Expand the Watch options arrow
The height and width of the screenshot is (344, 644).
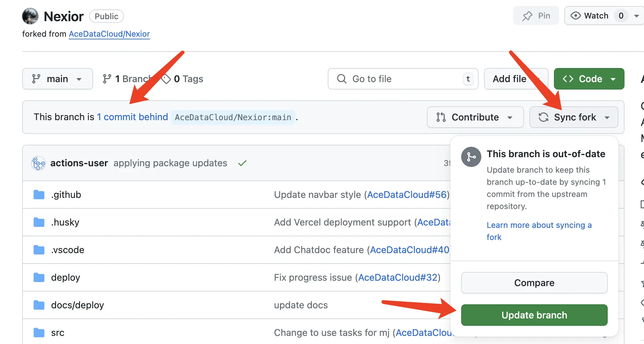pyautogui.click(x=636, y=16)
